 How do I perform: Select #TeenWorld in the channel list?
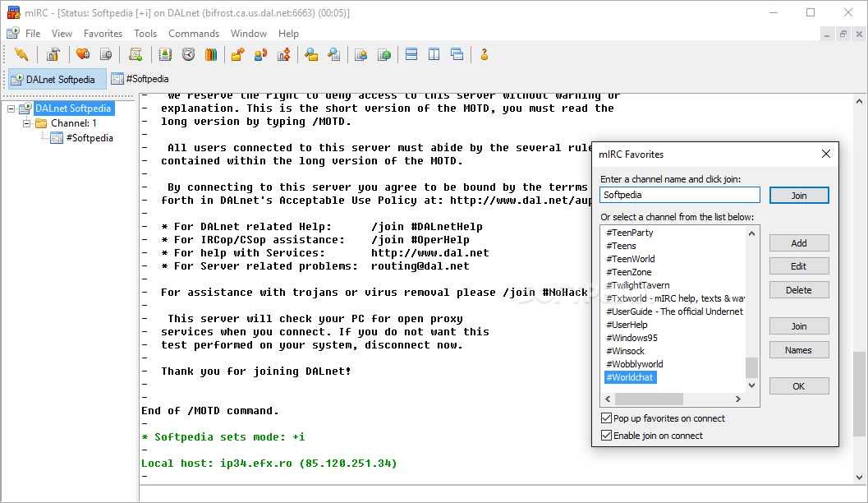tap(631, 259)
